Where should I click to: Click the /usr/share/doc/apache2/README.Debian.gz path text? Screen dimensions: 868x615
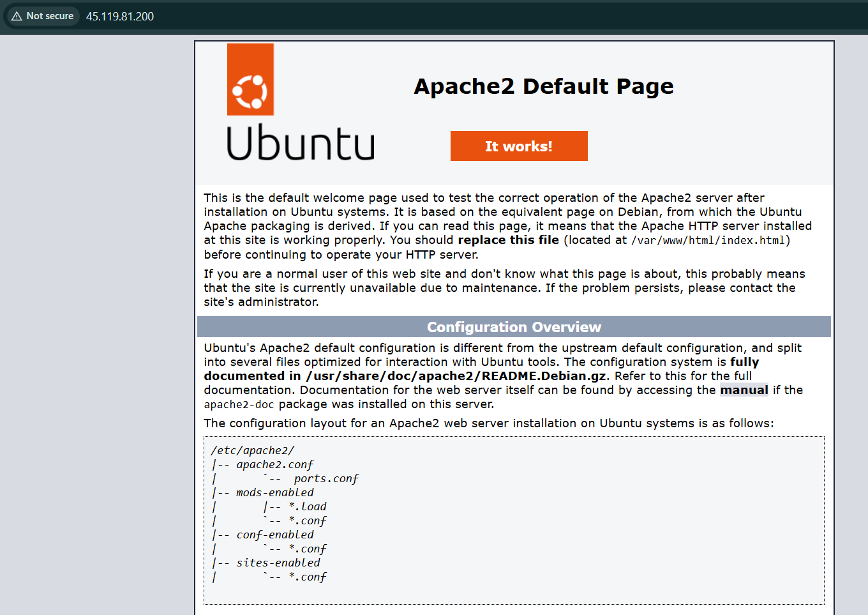pyautogui.click(x=456, y=376)
